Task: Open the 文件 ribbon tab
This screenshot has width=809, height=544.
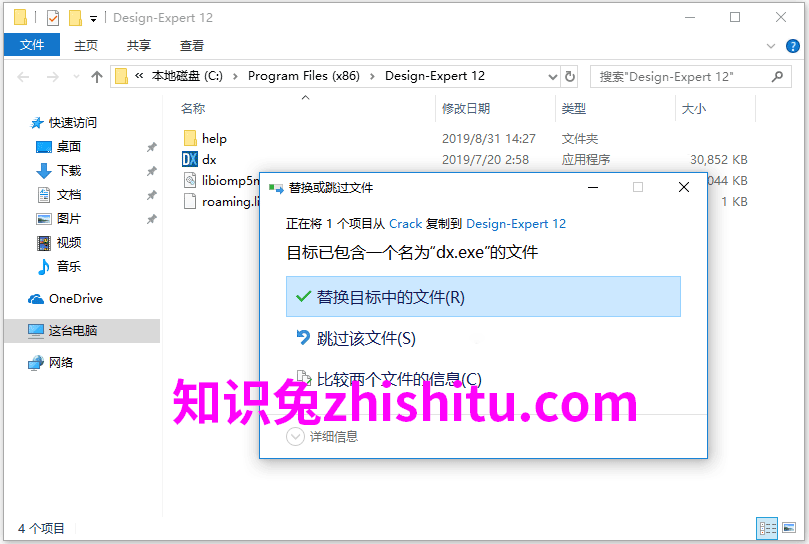Action: click(x=31, y=45)
